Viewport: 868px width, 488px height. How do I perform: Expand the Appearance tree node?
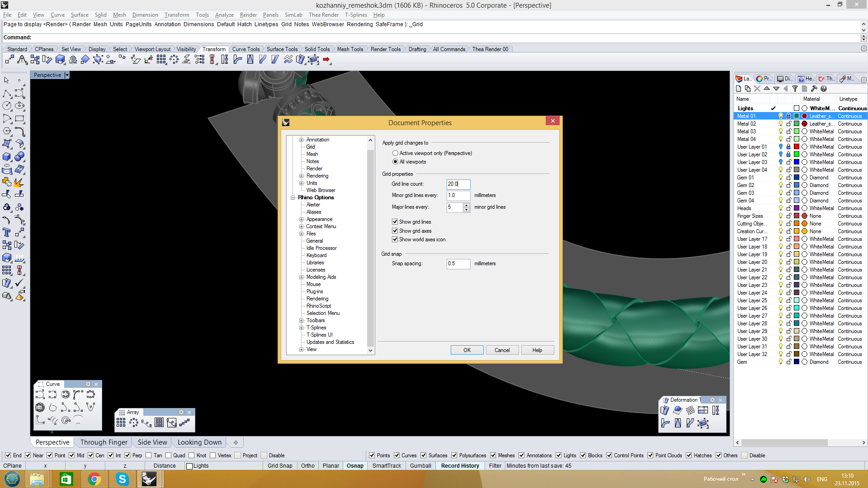tap(302, 219)
